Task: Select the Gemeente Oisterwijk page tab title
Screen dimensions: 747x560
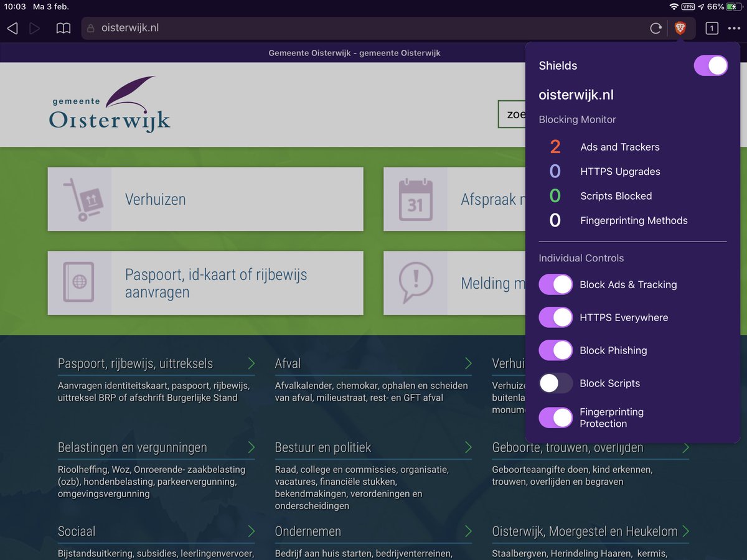Action: pos(354,53)
